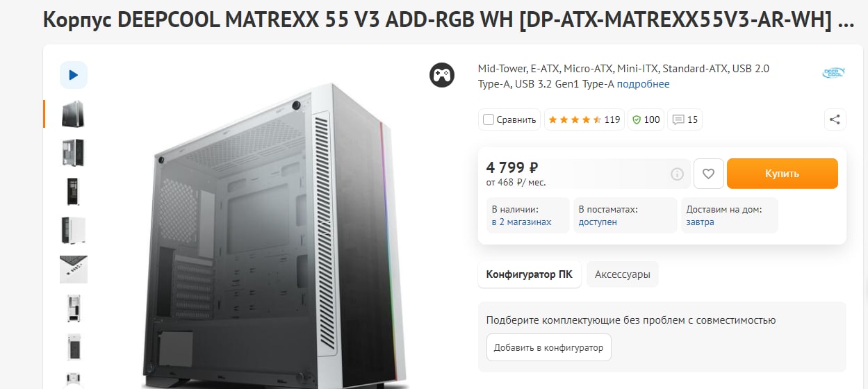868x389 pixels.
Task: Switch to the Аксессуары tab
Action: pos(623,274)
